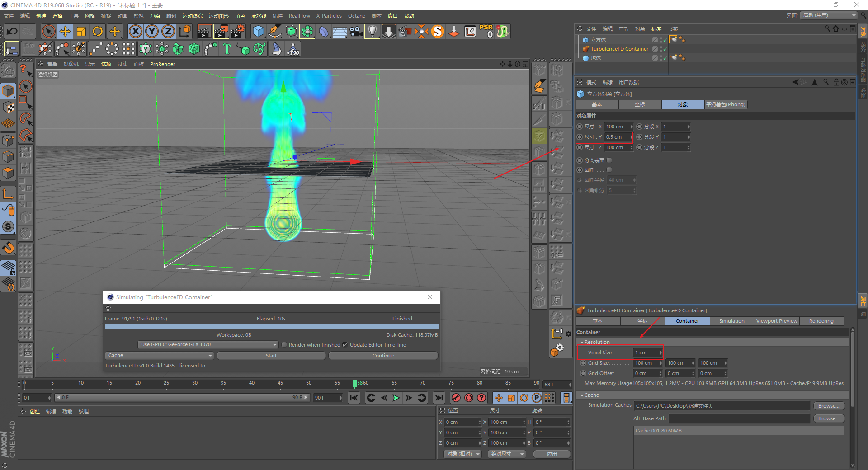Select the Rotate tool icon
The height and width of the screenshot is (470, 868).
(x=98, y=31)
